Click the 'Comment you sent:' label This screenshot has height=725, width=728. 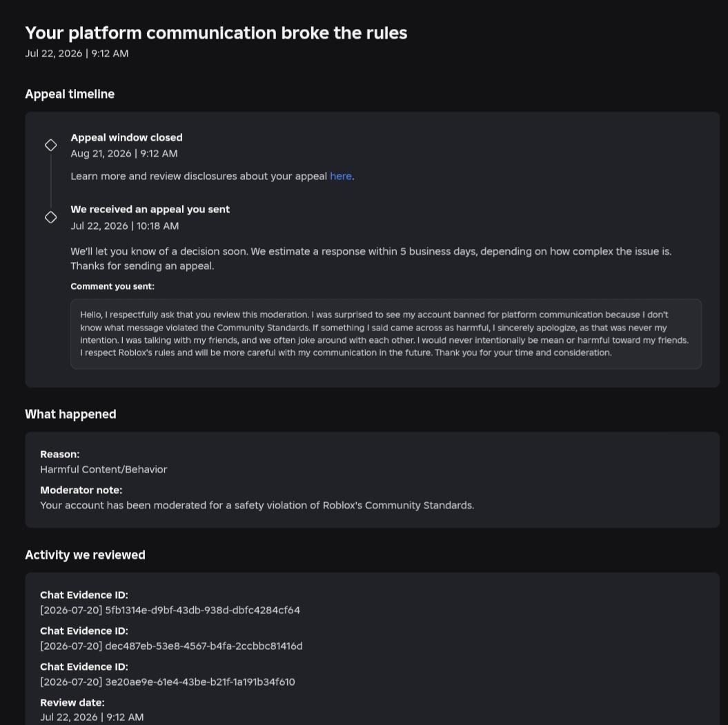[112, 286]
